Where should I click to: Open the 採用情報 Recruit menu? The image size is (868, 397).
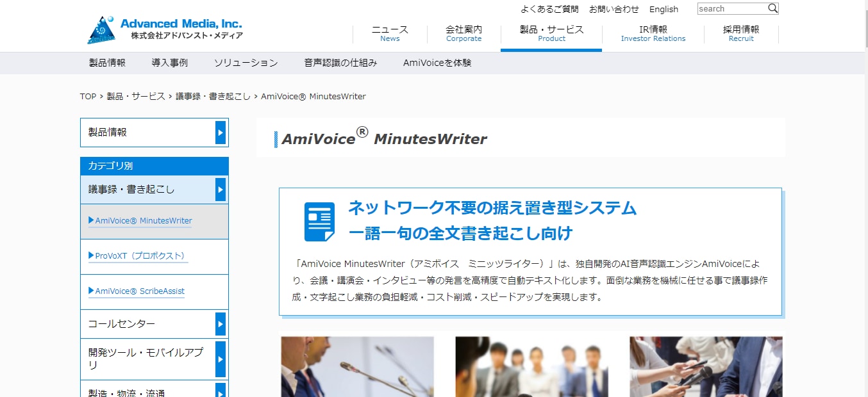tap(741, 33)
